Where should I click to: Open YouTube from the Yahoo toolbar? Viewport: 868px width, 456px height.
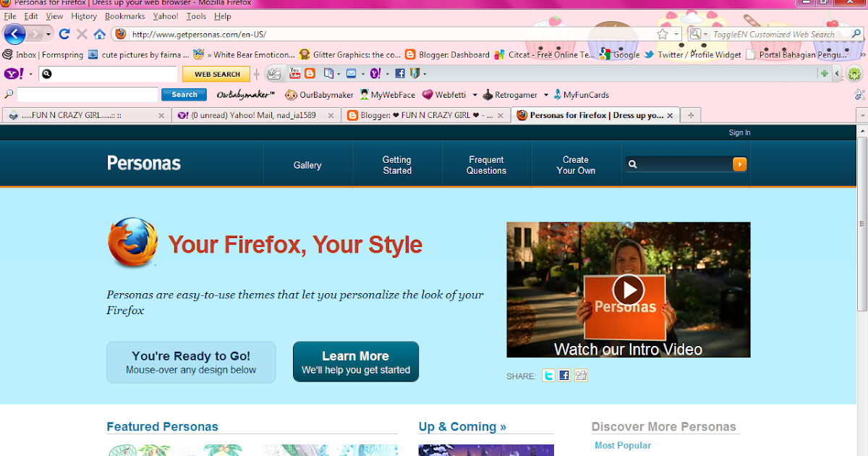295,73
